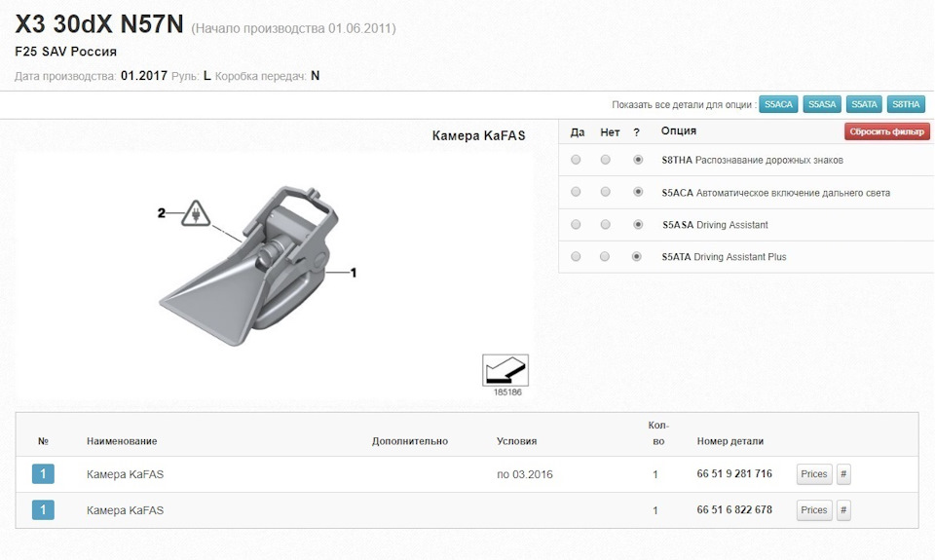
Task: Open Prices for part 66 51 9 281 716
Action: tap(814, 474)
